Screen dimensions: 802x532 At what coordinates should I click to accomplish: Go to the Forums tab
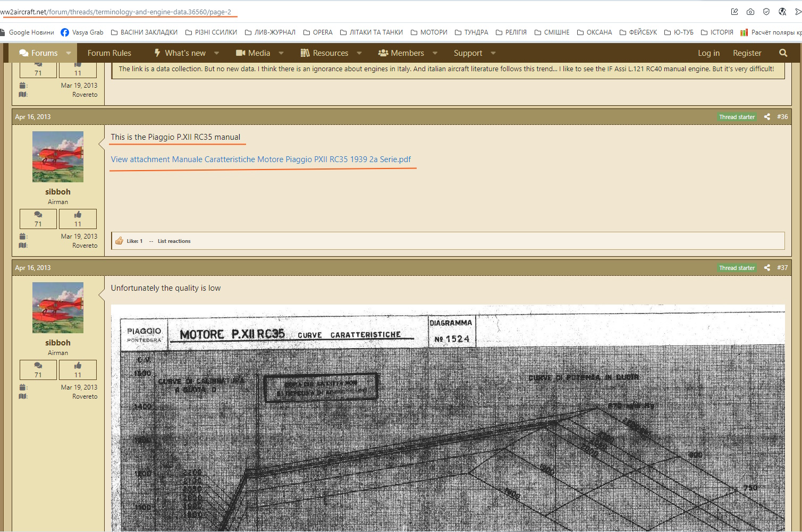(38, 53)
